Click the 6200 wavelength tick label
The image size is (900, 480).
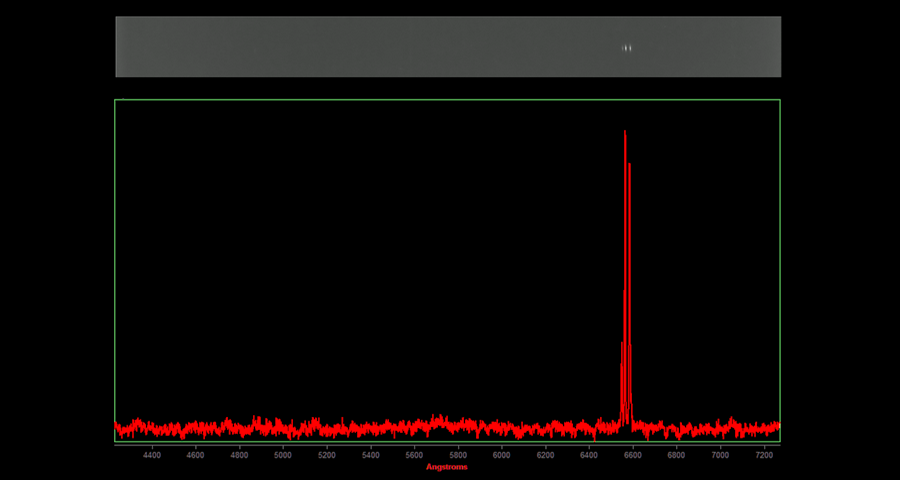click(x=545, y=455)
